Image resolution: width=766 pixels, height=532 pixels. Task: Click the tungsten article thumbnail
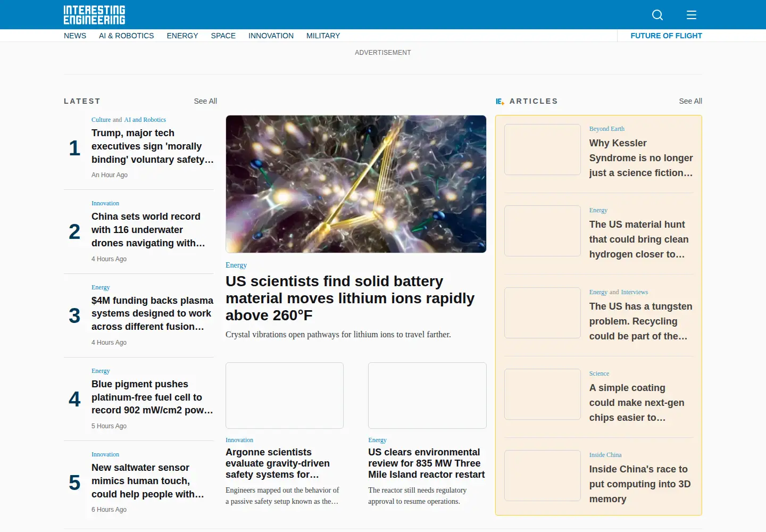(543, 313)
